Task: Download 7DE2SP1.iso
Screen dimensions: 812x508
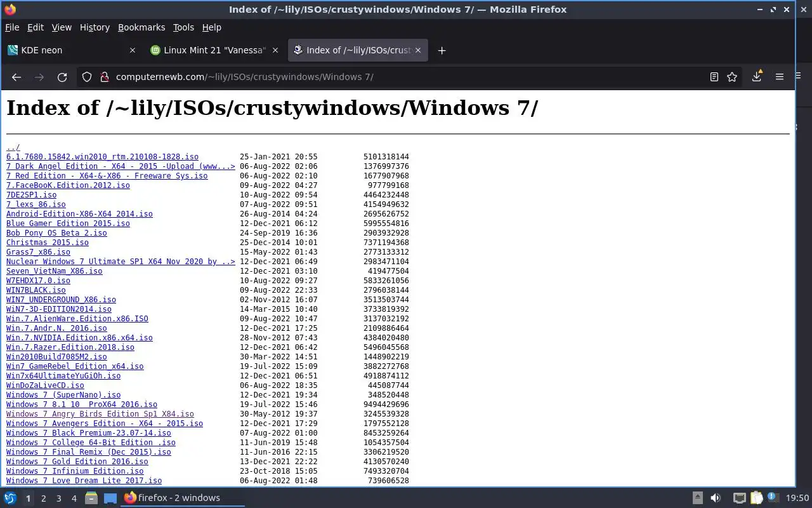Action: click(31, 195)
